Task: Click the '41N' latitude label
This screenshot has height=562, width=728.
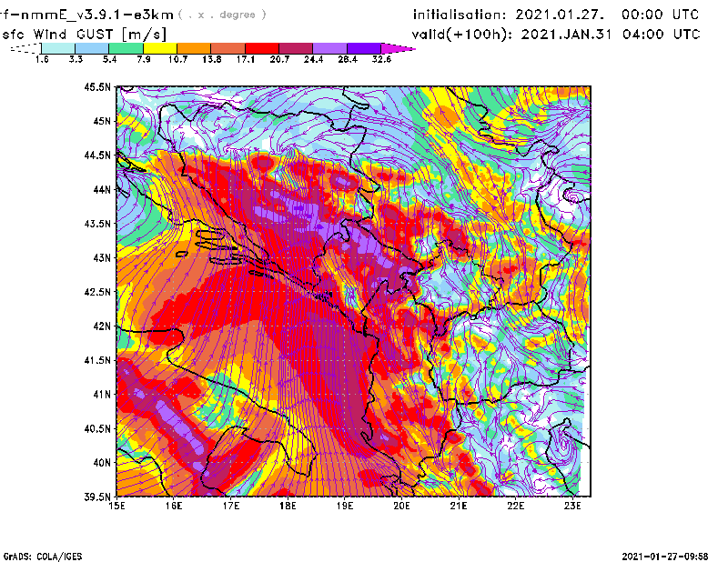Action: pyautogui.click(x=102, y=395)
